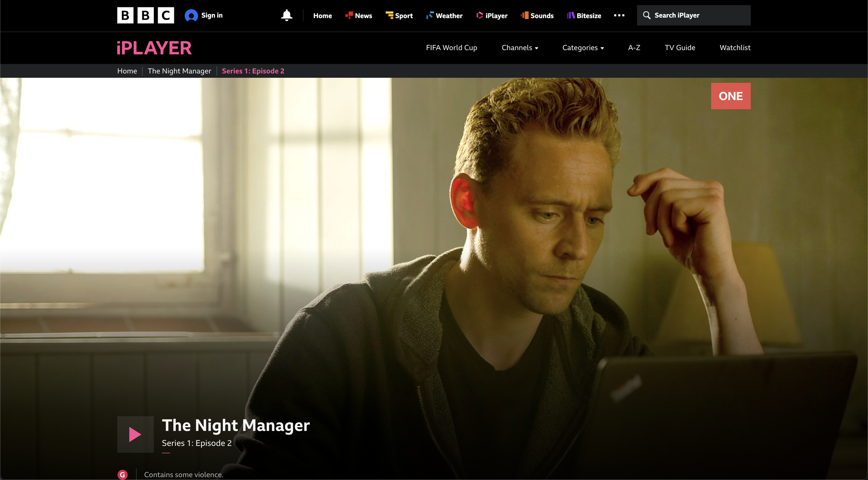This screenshot has width=868, height=480.
Task: Click The Night Manager hero title
Action: tap(236, 425)
